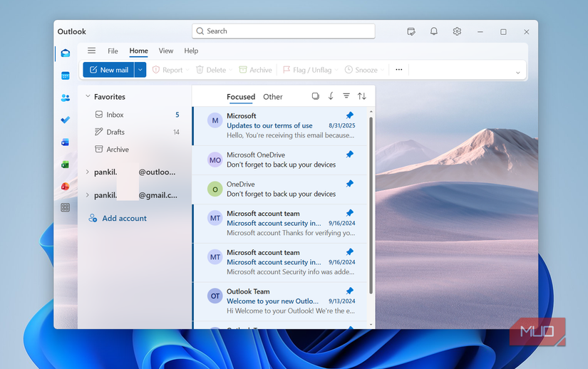
Task: Select the green OneDrive O avatar
Action: pyautogui.click(x=215, y=189)
